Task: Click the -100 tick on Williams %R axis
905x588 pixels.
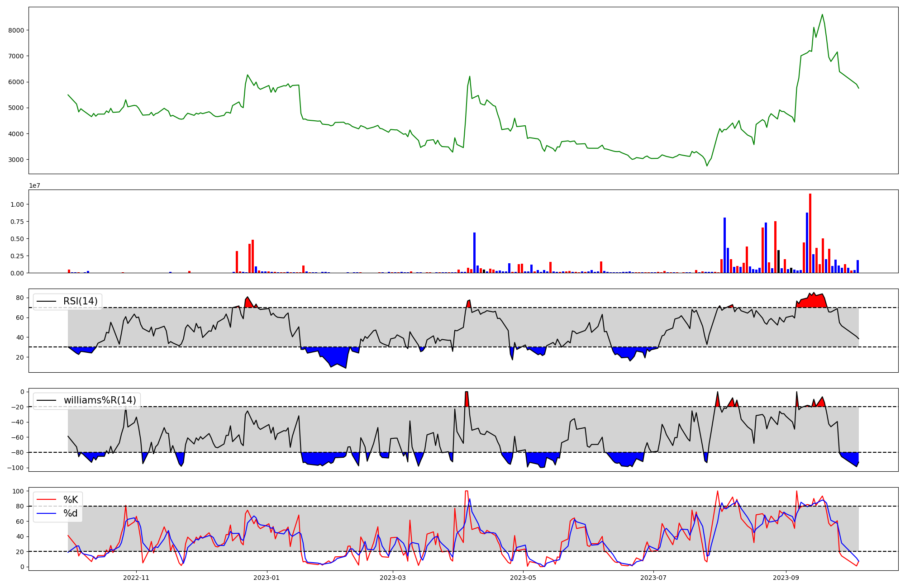Action: [15, 468]
